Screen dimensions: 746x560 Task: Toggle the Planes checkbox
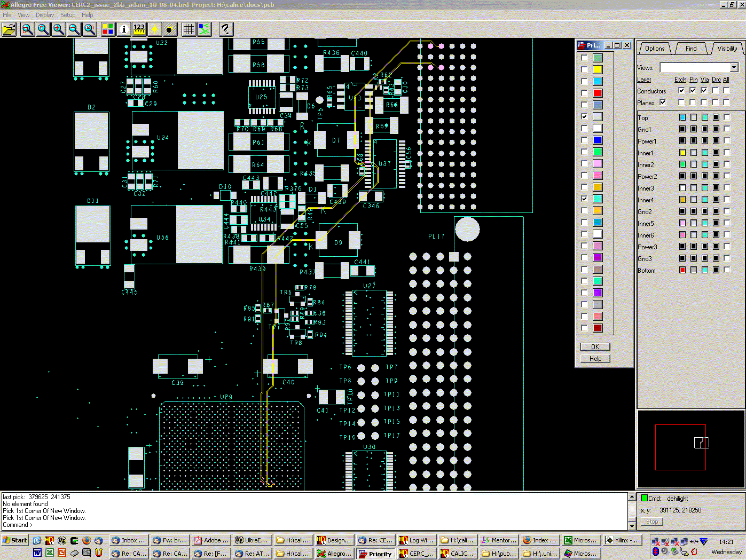click(663, 102)
